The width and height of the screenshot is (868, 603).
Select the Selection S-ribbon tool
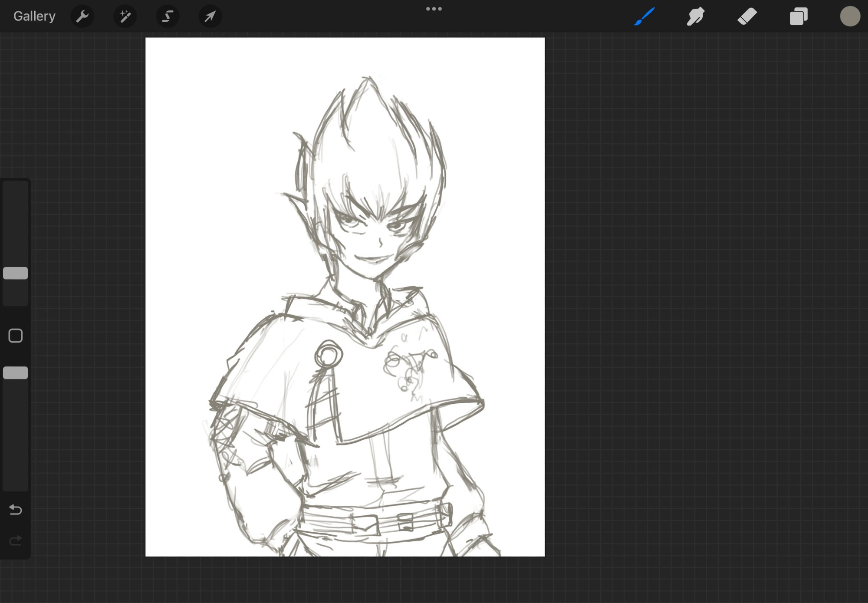coord(168,16)
